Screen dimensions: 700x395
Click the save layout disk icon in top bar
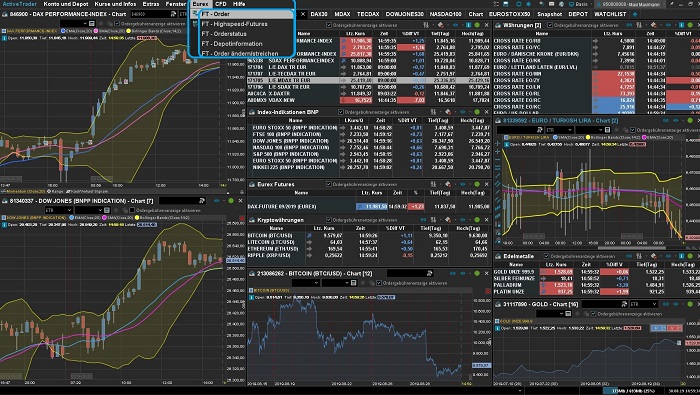tap(506, 4)
